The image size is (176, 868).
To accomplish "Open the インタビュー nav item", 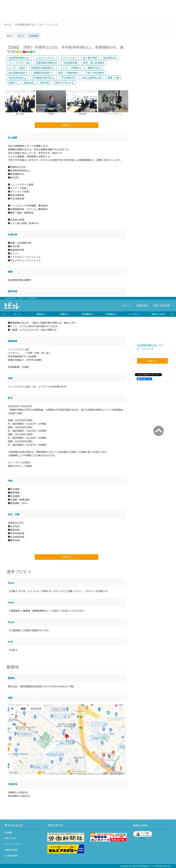I will click(x=135, y=314).
